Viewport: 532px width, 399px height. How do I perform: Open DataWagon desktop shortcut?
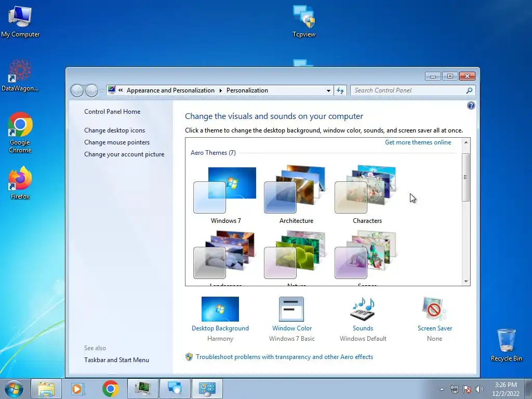click(x=20, y=76)
